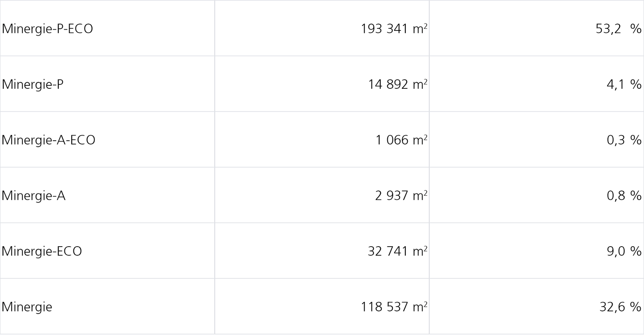Click the Minergie-A-ECO row label
The width and height of the screenshot is (644, 335).
(x=48, y=140)
